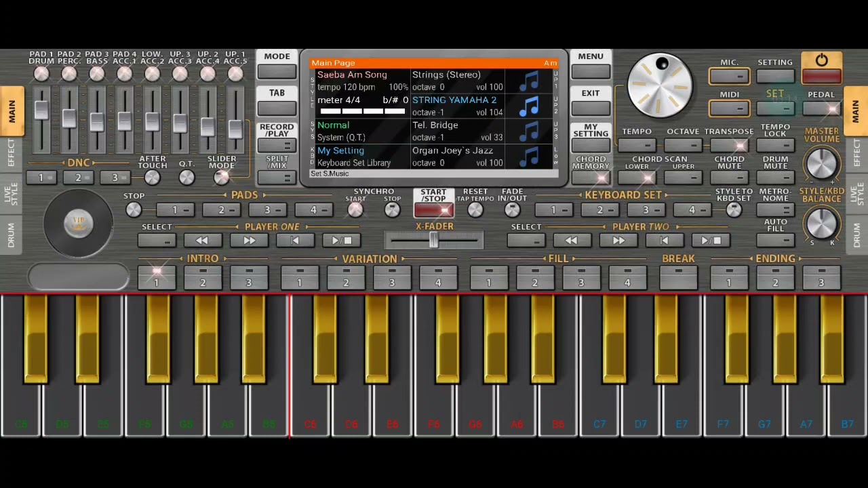Toggle Tempo Lock
Viewport: 868px width, 488px height.
[x=775, y=145]
